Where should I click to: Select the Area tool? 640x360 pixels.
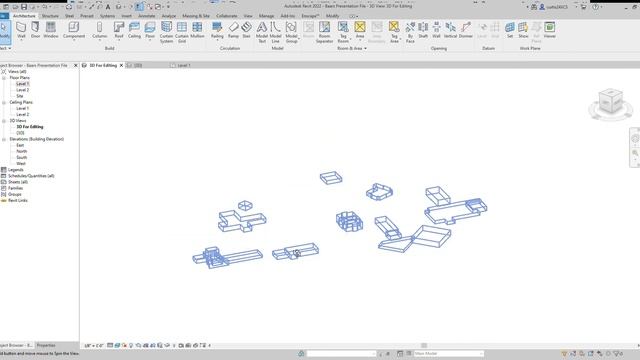(x=360, y=30)
